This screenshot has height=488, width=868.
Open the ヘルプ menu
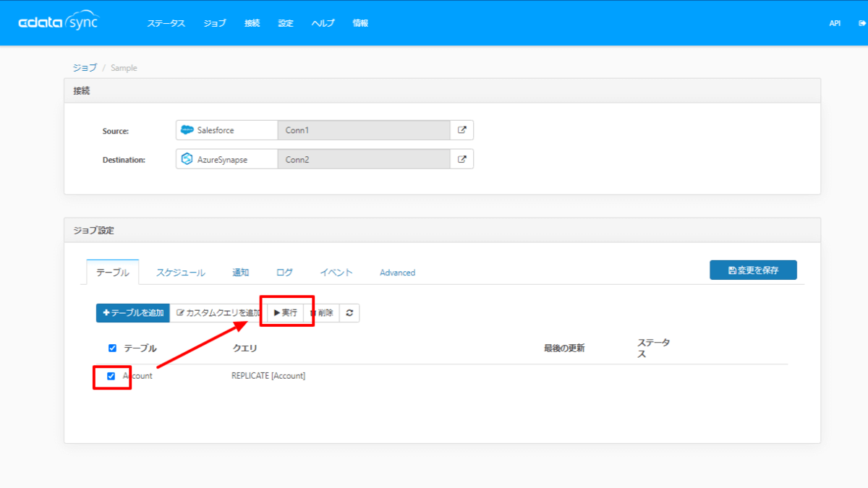pyautogui.click(x=323, y=23)
